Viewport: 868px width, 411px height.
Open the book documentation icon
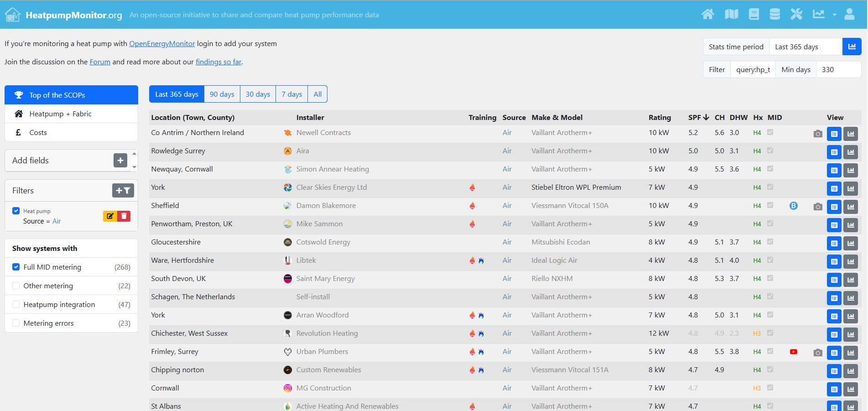pyautogui.click(x=754, y=14)
